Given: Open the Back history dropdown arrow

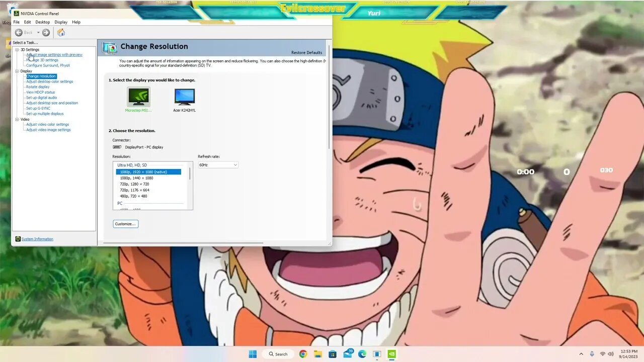Looking at the screenshot, I should pyautogui.click(x=38, y=33).
